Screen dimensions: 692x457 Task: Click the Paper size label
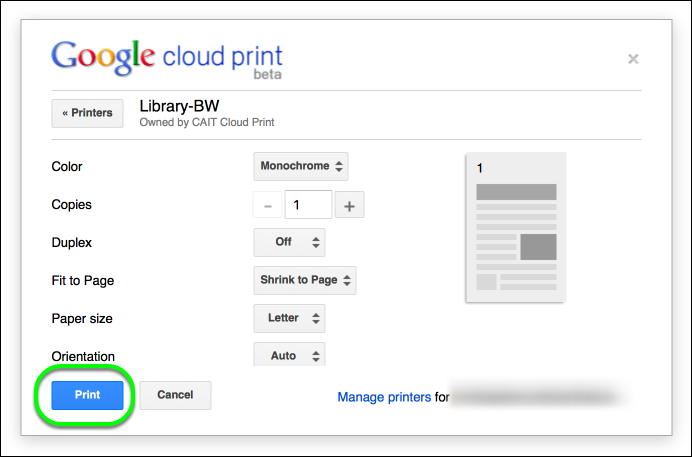pyautogui.click(x=82, y=318)
